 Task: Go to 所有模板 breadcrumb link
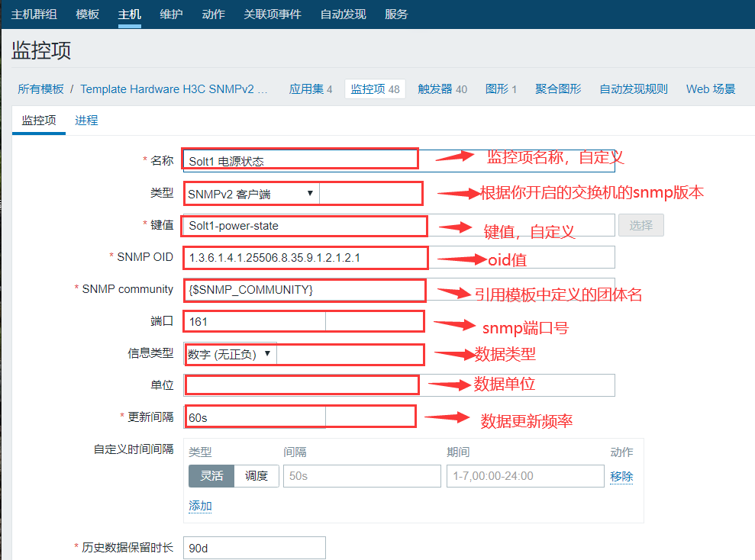point(41,89)
